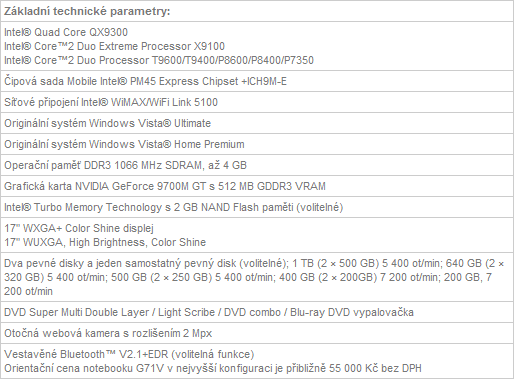Screen dimensions: 514x379
Task: Select the 17" WXGA+ Color Shine displej line
Action: tap(79, 228)
